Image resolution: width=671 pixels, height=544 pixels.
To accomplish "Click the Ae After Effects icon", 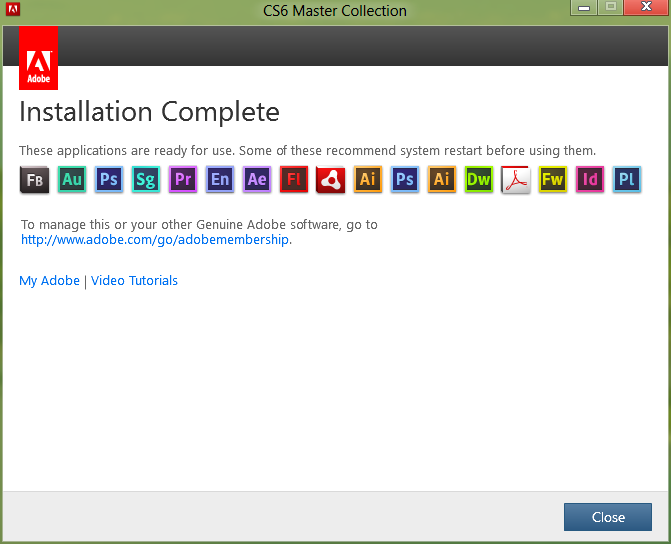I will click(257, 179).
